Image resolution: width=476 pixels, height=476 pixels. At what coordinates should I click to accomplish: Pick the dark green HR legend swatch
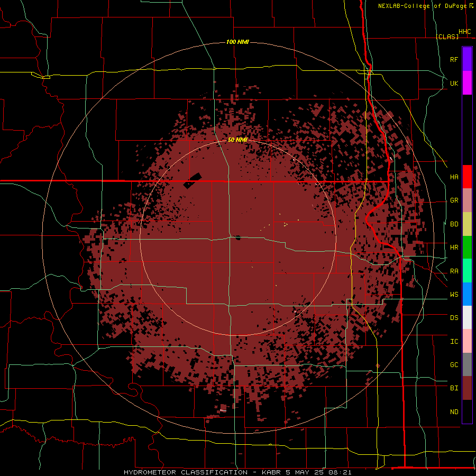click(x=467, y=248)
